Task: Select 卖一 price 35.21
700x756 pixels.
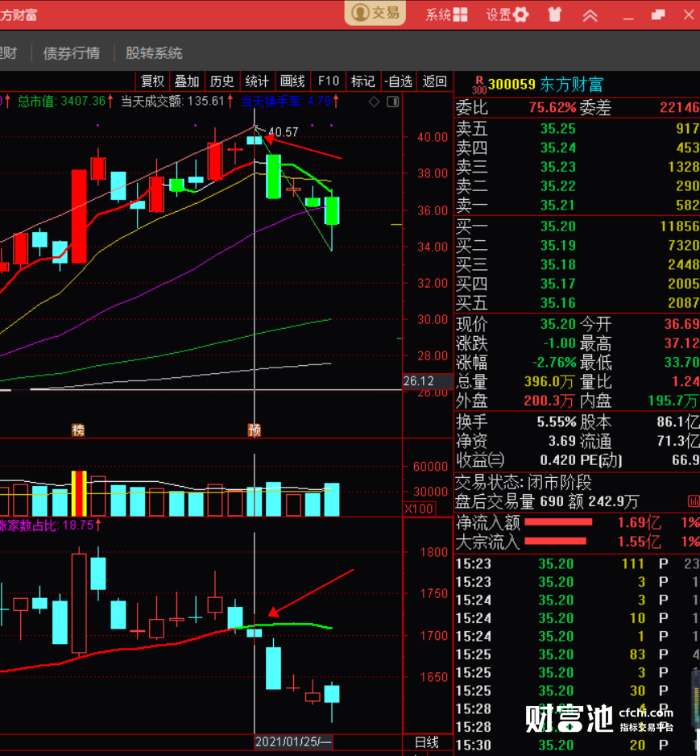Action: [558, 206]
